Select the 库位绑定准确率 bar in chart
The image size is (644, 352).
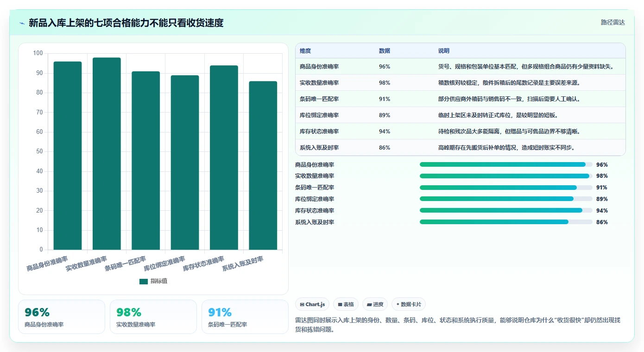pyautogui.click(x=185, y=163)
